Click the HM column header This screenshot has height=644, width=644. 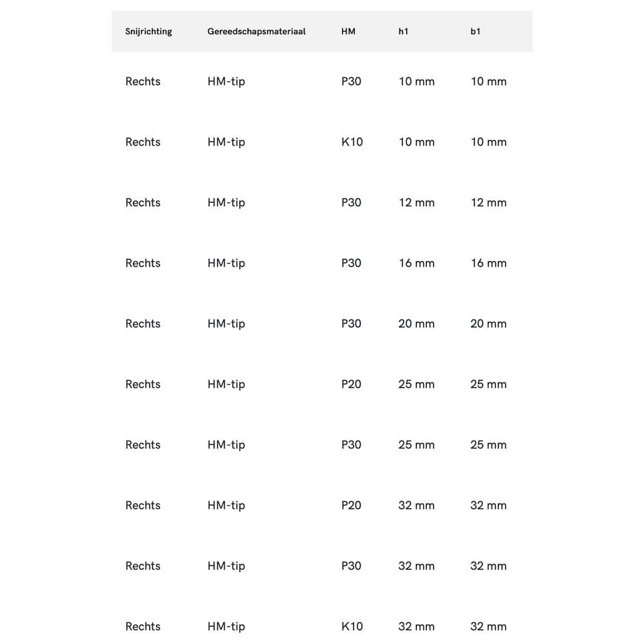tap(348, 32)
